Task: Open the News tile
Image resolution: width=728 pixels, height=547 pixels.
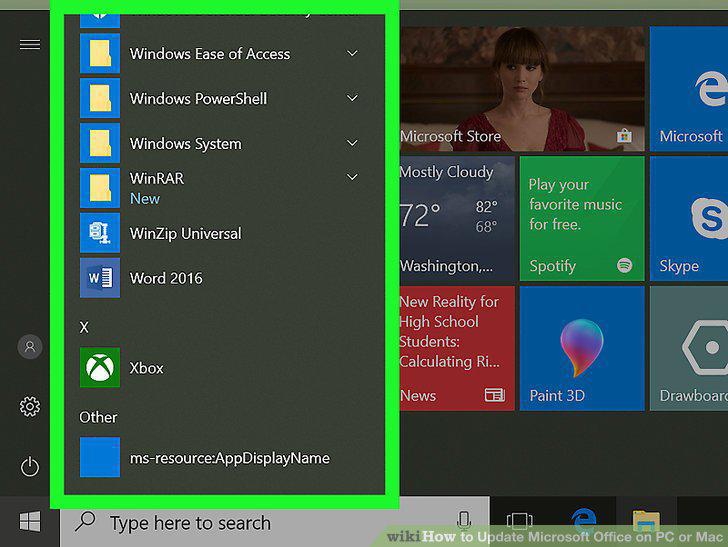Action: tap(457, 348)
